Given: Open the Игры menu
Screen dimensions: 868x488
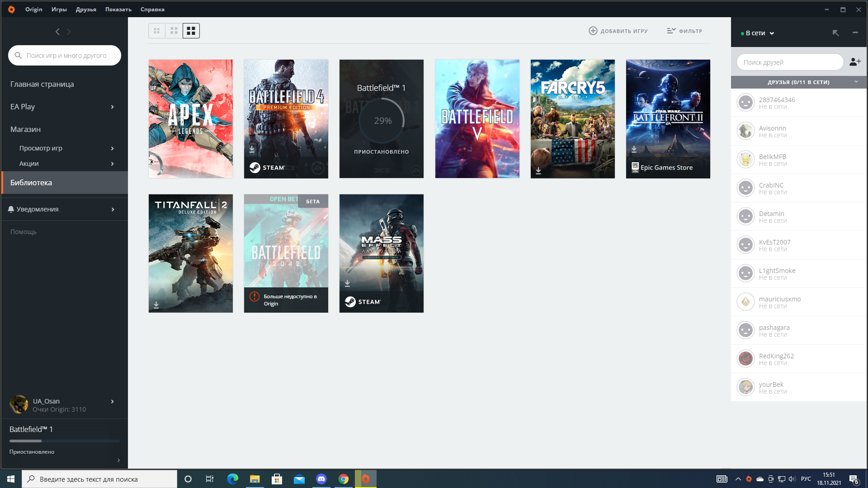Looking at the screenshot, I should pyautogui.click(x=59, y=9).
